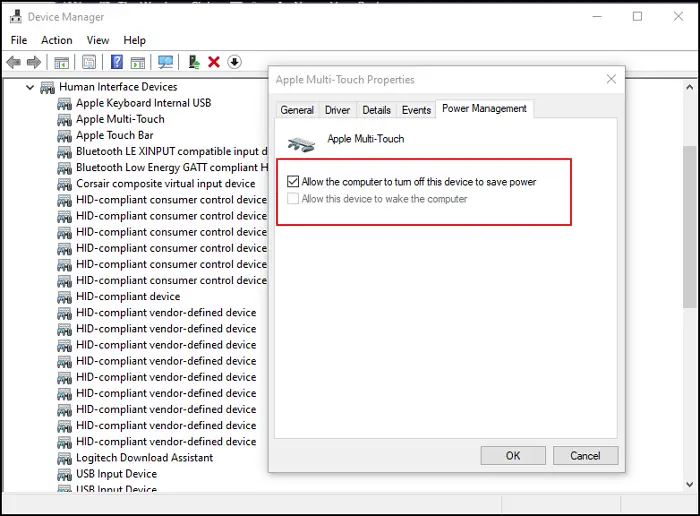This screenshot has height=516, width=700.
Task: Click the HID-compliant device row icon
Action: (x=64, y=297)
